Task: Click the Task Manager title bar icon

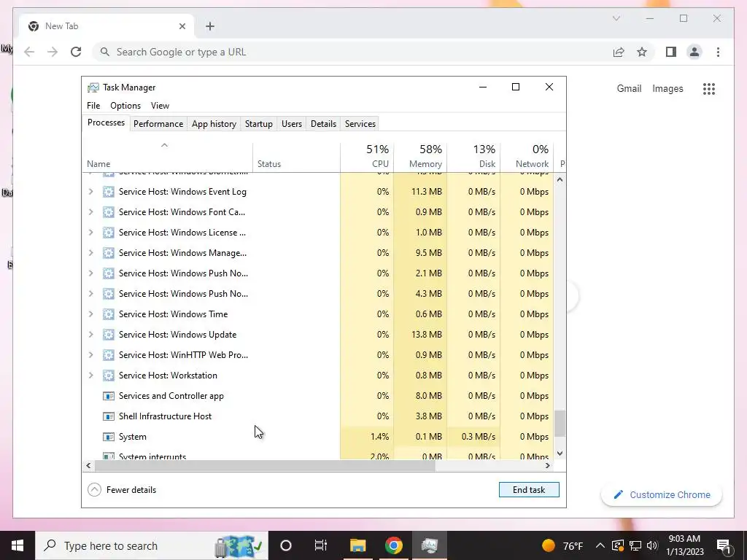Action: click(93, 87)
